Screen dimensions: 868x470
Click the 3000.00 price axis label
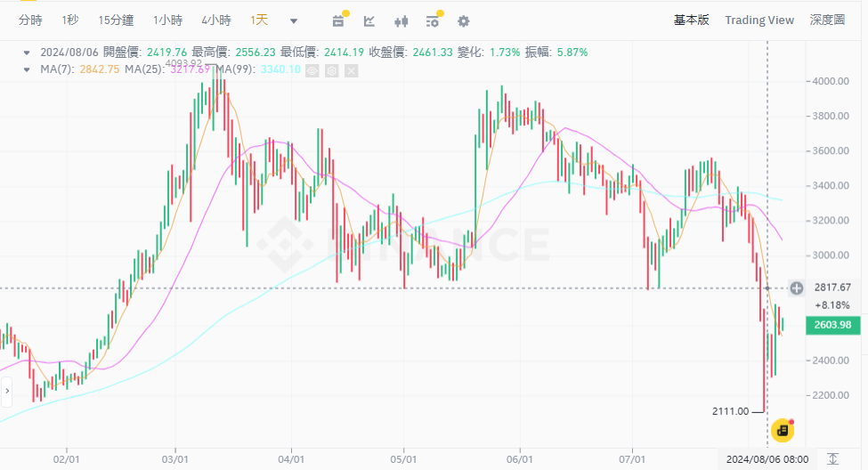point(831,255)
